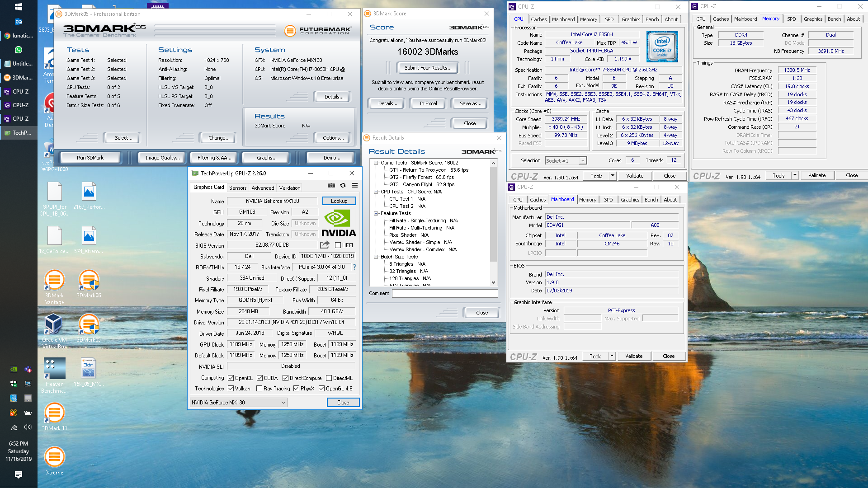Click the volume speaker tray icon
This screenshot has width=868, height=488.
[28, 427]
